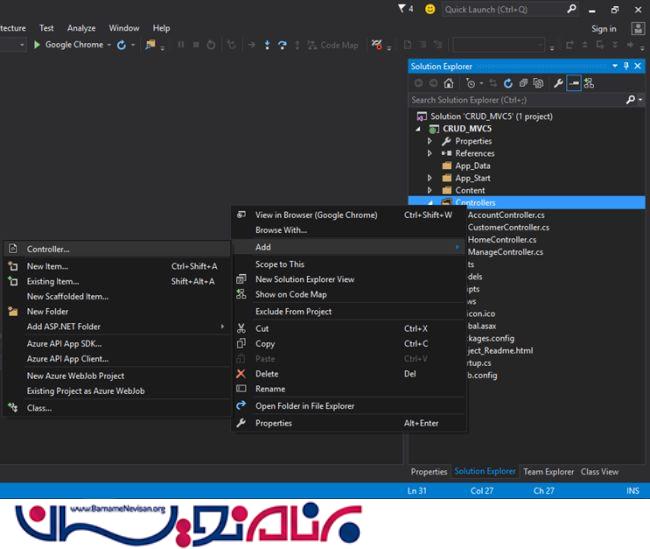The image size is (650, 549).
Task: Select Controller... from the Add submenu
Action: click(x=48, y=249)
